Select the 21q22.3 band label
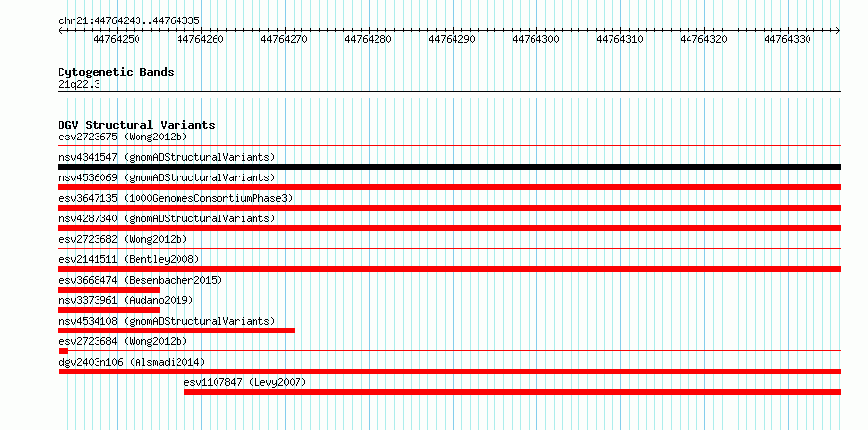The width and height of the screenshot is (868, 430). (79, 85)
